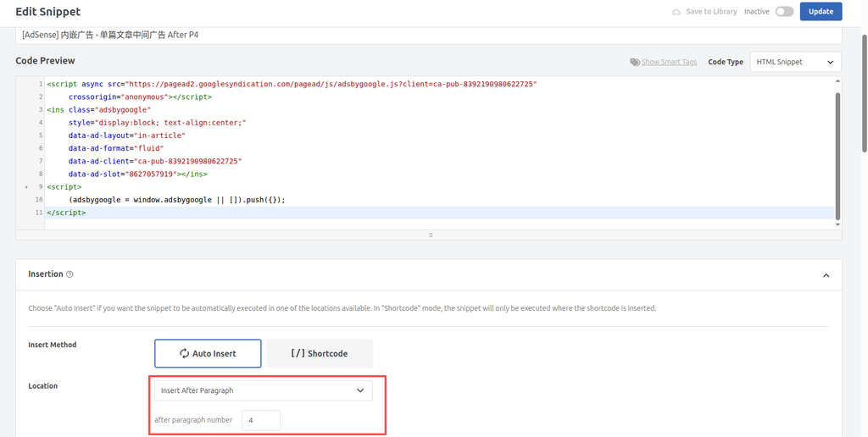This screenshot has height=437, width=868.
Task: Open the Code Type dropdown
Action: point(795,62)
